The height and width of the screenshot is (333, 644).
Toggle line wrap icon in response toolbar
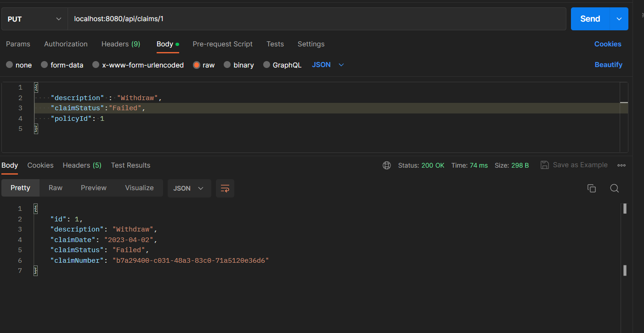[225, 188]
